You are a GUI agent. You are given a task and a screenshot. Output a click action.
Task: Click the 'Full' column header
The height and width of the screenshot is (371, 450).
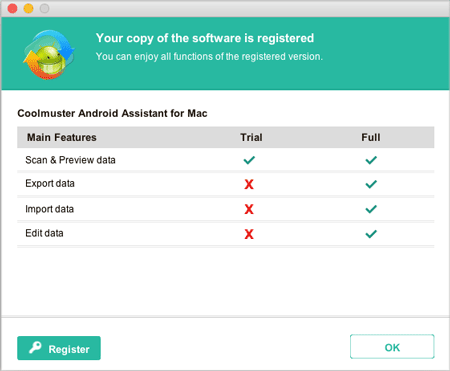click(371, 137)
